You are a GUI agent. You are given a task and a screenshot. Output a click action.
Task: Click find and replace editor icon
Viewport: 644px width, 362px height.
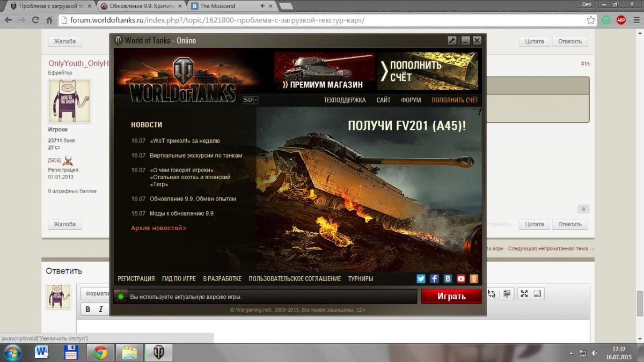coord(492,293)
